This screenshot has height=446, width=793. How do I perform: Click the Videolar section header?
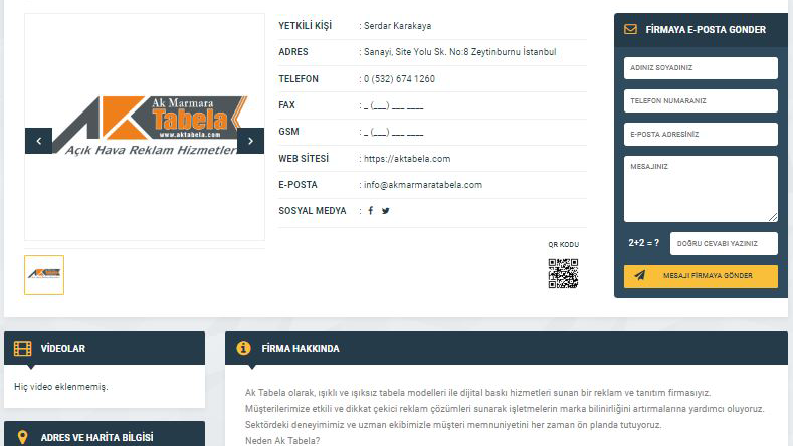pos(104,348)
